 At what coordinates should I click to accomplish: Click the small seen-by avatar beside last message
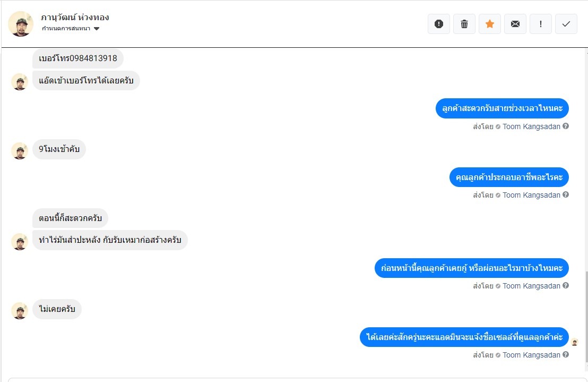[575, 342]
